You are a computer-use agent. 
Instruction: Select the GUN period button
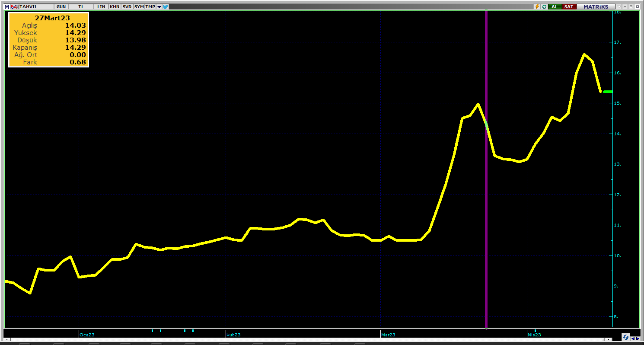(61, 7)
